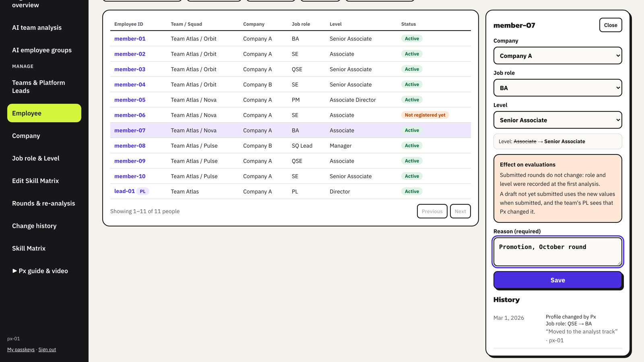Screen dimensions: 644x362
Task: Open AI team analysis in sidebar
Action: click(x=44, y=27)
